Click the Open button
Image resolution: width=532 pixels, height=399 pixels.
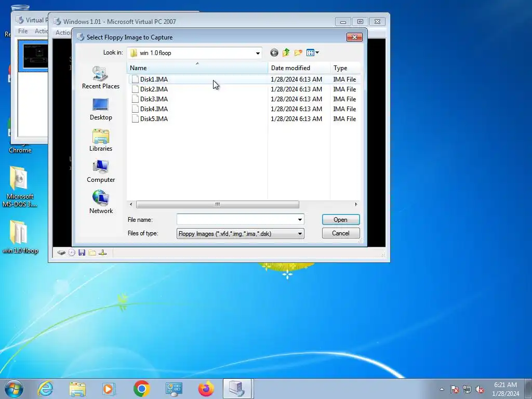[x=341, y=220]
